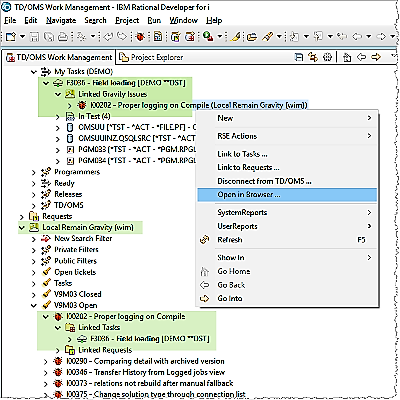Select K0373 relations not rebuild item
Screen dimensions: 400x400
150,383
